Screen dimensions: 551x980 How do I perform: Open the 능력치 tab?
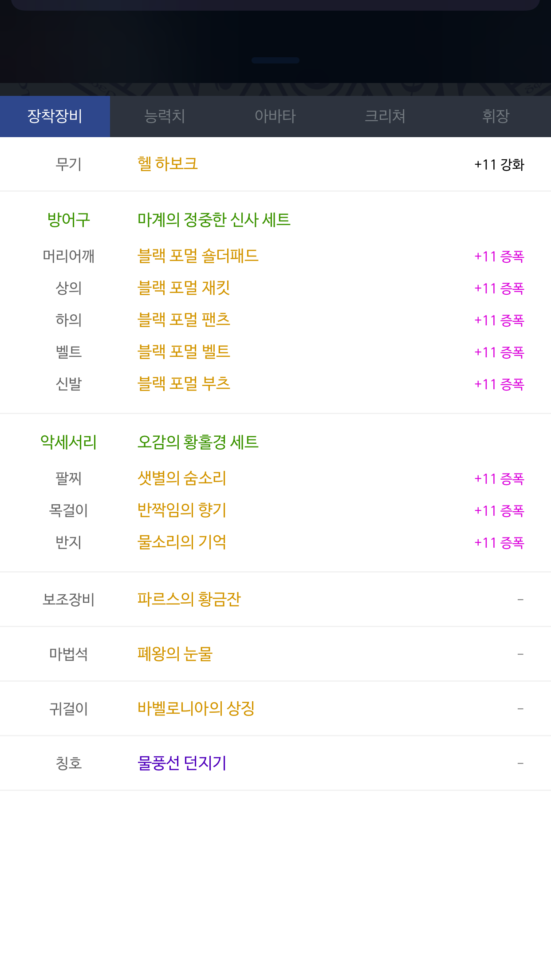165,116
